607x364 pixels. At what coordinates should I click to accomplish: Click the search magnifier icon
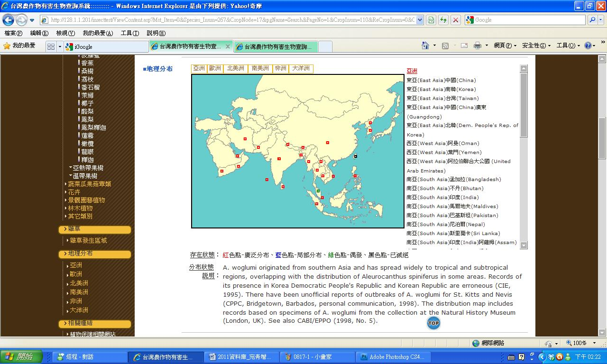click(x=592, y=20)
